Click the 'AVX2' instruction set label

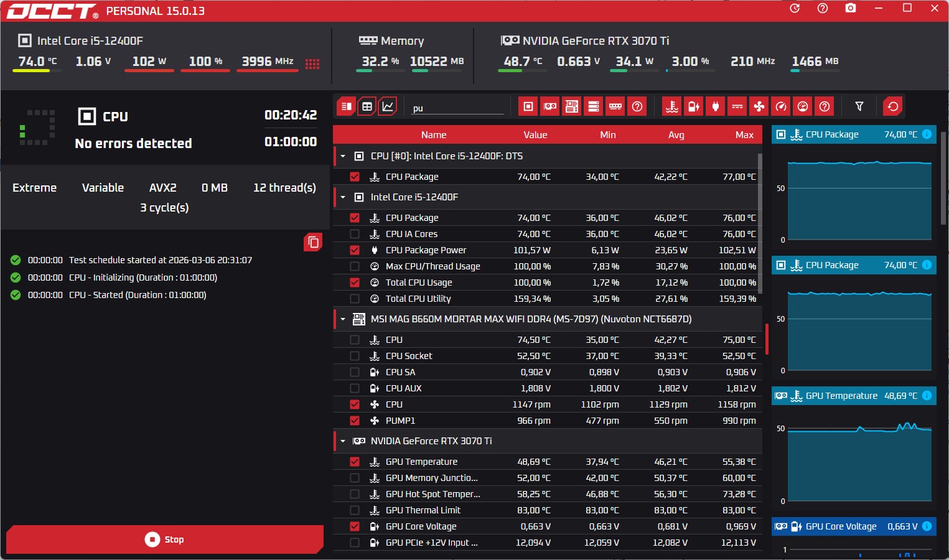163,188
